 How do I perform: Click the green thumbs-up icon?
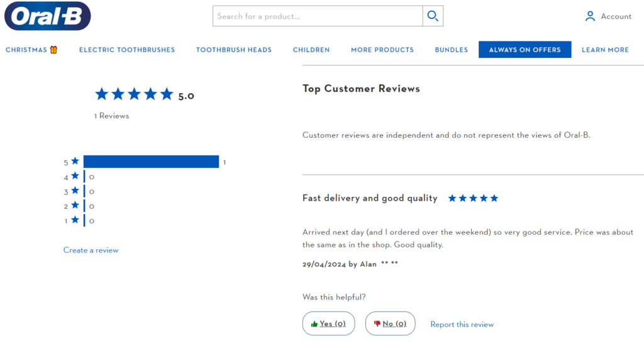click(x=314, y=324)
